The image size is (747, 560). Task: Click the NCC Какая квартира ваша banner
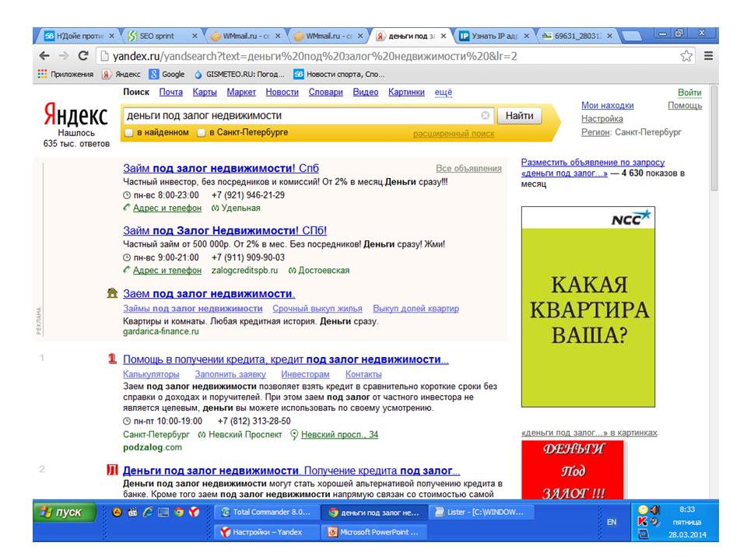[588, 306]
